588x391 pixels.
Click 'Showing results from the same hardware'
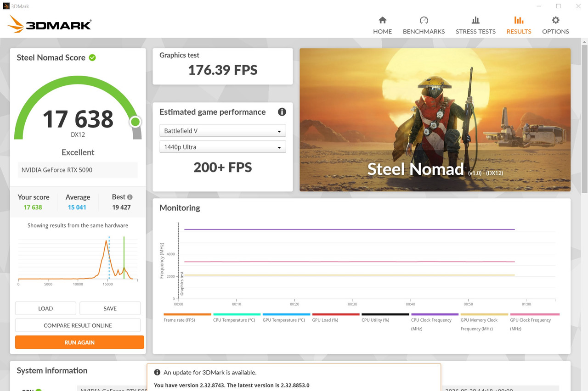point(78,225)
